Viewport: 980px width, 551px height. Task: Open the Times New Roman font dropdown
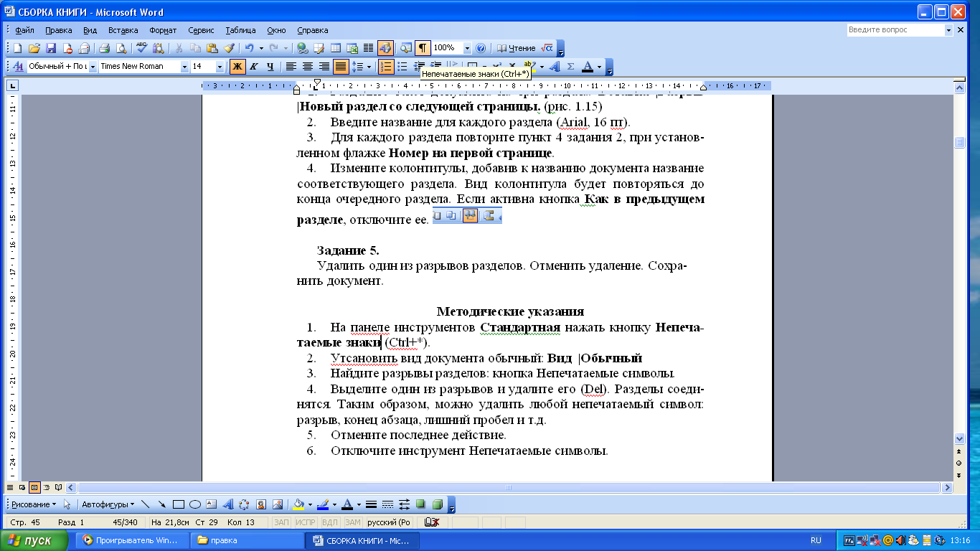pos(184,67)
